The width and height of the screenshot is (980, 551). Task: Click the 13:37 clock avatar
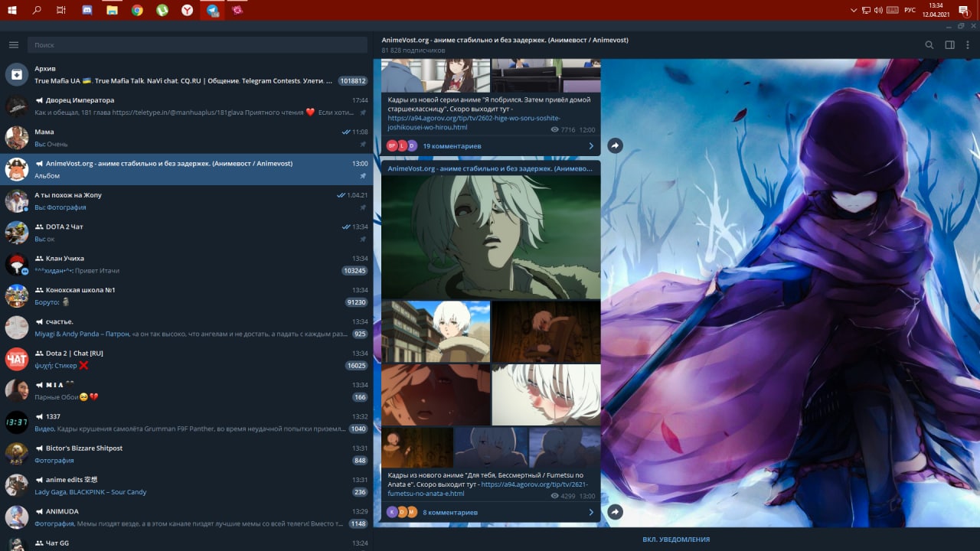(17, 422)
